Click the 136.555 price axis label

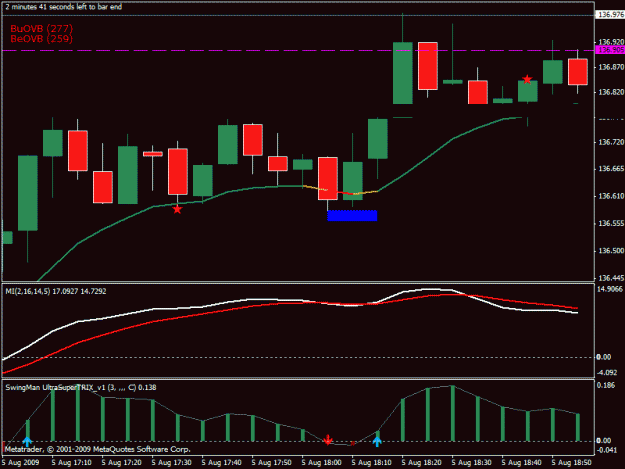pyautogui.click(x=611, y=224)
